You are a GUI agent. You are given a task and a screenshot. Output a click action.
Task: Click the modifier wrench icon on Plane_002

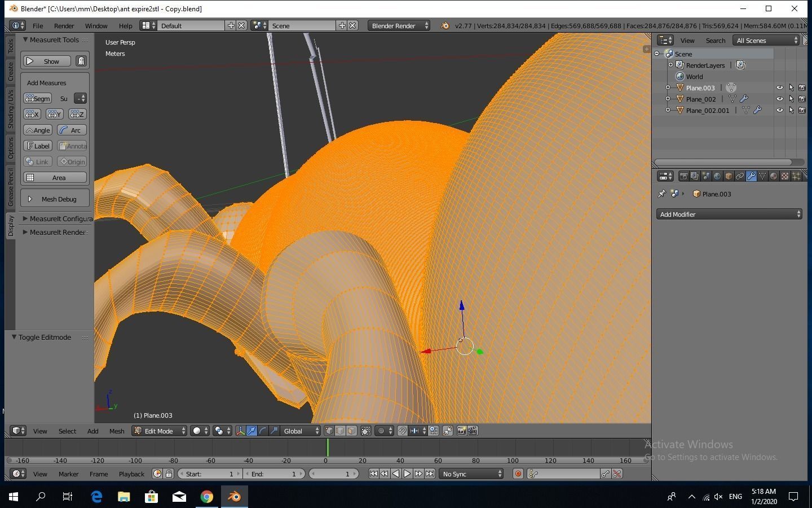click(744, 99)
